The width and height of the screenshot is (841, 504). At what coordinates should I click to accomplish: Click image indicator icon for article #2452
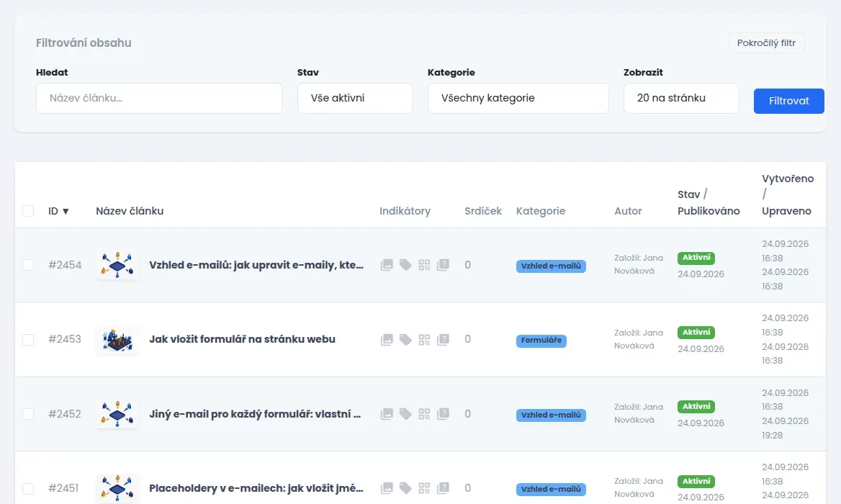(387, 414)
